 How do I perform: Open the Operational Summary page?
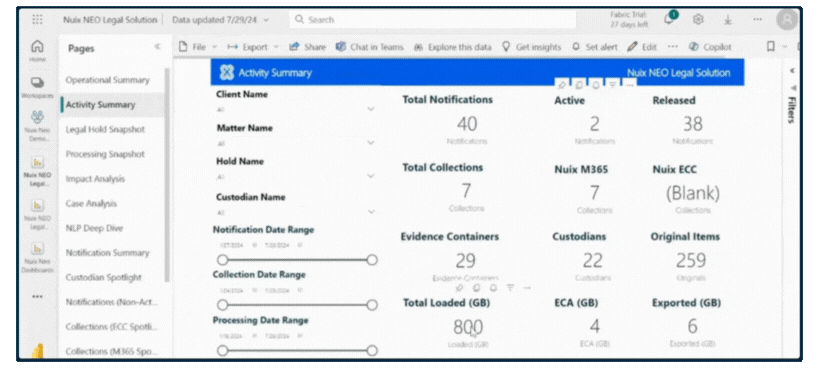click(x=108, y=80)
